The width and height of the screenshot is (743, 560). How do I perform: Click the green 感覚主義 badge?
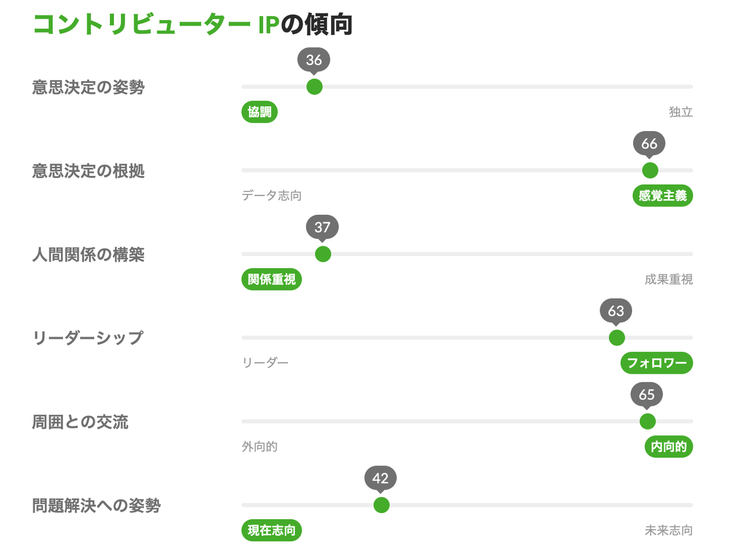click(663, 196)
